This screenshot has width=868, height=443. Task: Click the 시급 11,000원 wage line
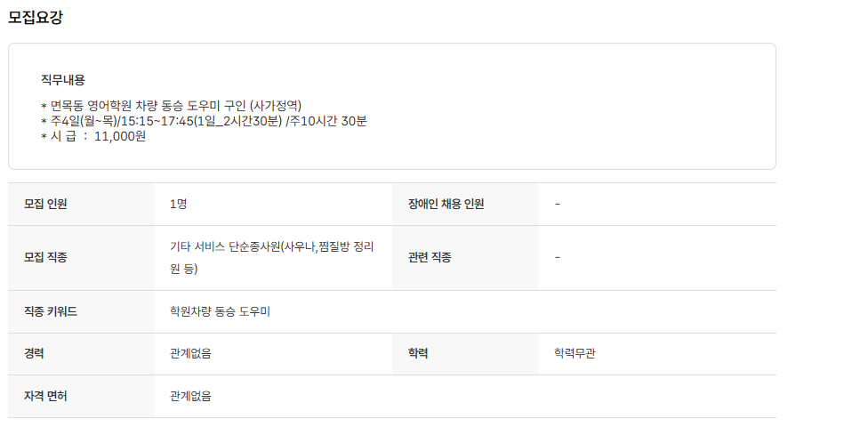click(x=93, y=136)
